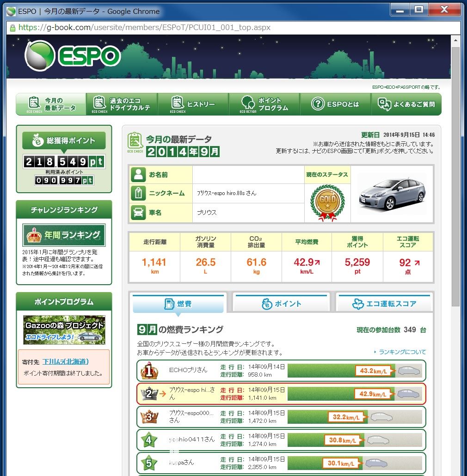Click Prius car photo
The image size is (467, 476).
click(392, 195)
